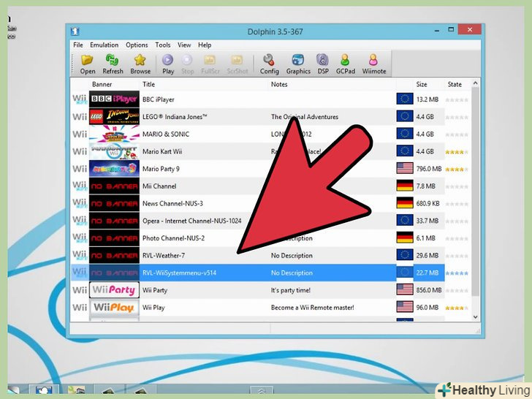532x399 pixels.
Task: Open the Tools menu
Action: click(x=163, y=45)
